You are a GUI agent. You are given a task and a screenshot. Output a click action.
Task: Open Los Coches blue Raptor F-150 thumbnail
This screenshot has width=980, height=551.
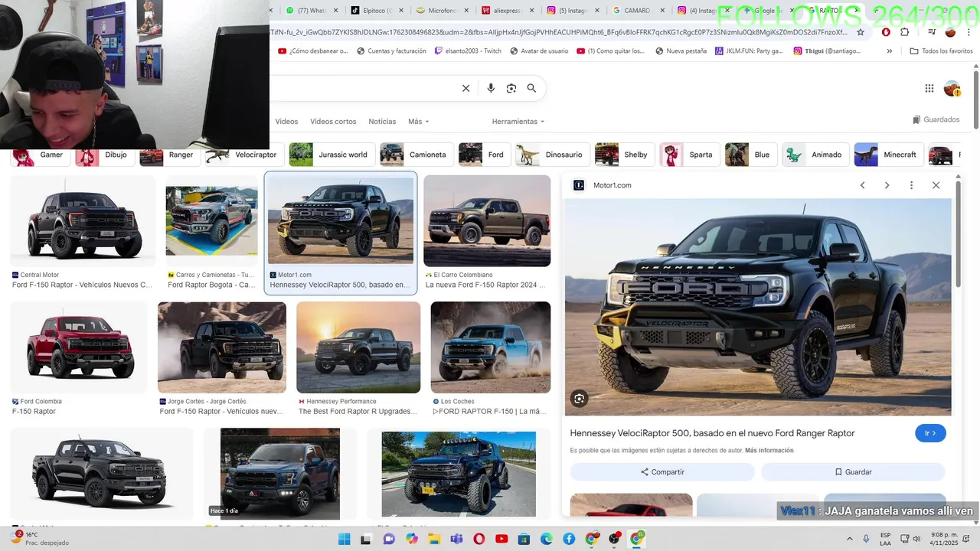point(490,347)
